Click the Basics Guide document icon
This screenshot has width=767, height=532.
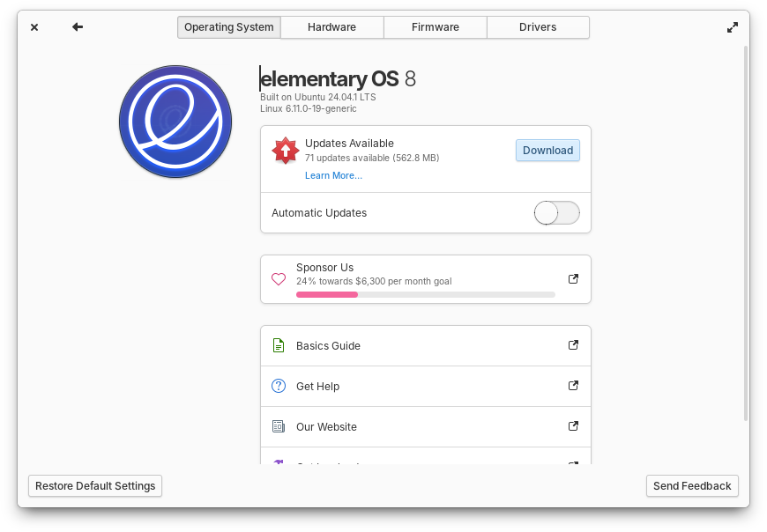click(279, 346)
